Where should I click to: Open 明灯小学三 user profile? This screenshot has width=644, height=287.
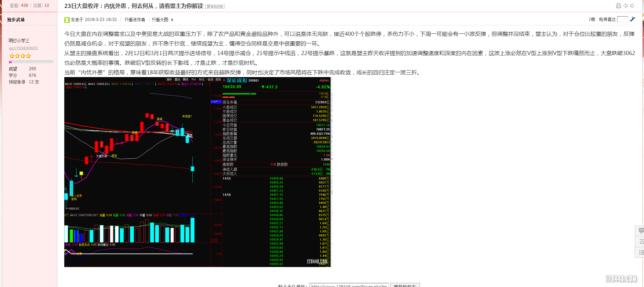point(19,41)
